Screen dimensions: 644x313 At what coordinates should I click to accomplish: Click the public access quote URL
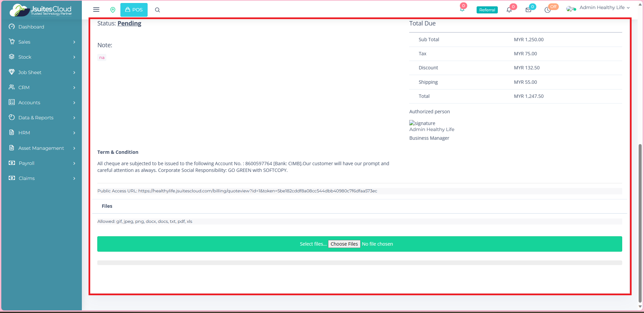[x=258, y=191]
